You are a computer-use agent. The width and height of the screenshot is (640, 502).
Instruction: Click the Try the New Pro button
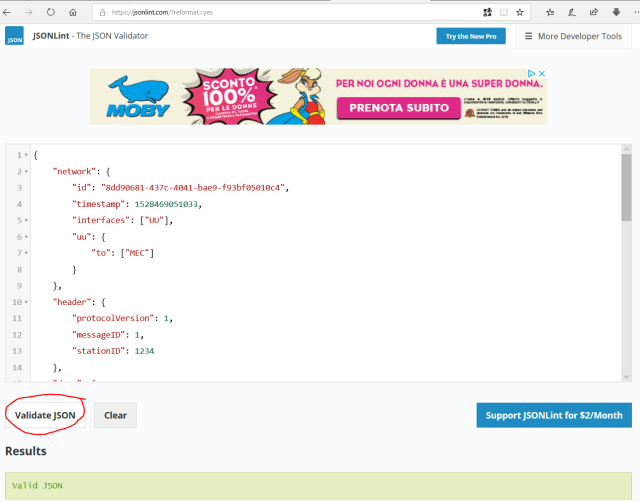(x=471, y=37)
